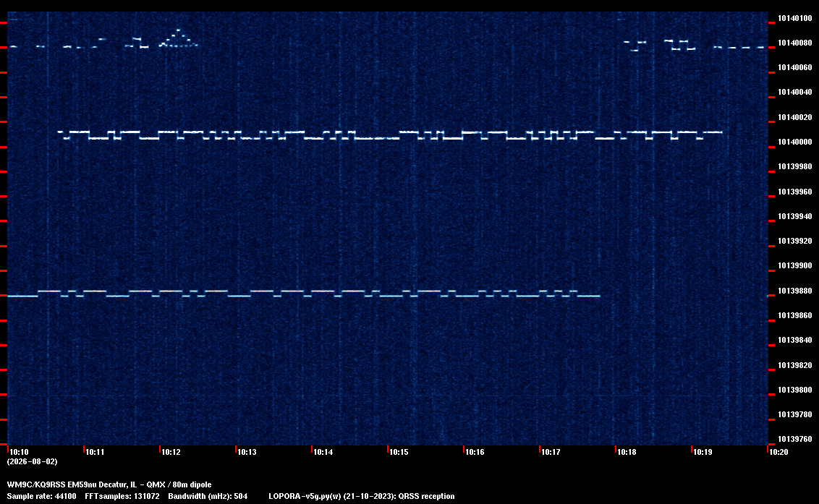
Task: Click the WM9C/KQ9RSS station description line
Action: coord(109,484)
